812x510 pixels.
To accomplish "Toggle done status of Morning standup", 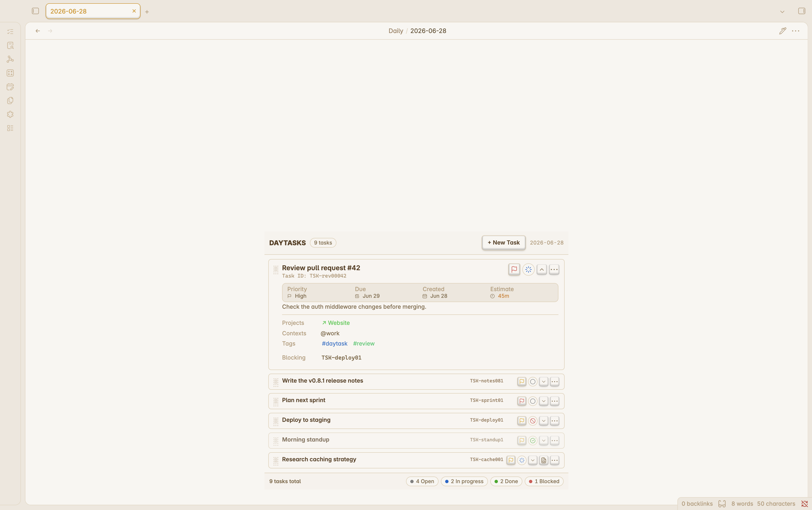I will click(533, 441).
